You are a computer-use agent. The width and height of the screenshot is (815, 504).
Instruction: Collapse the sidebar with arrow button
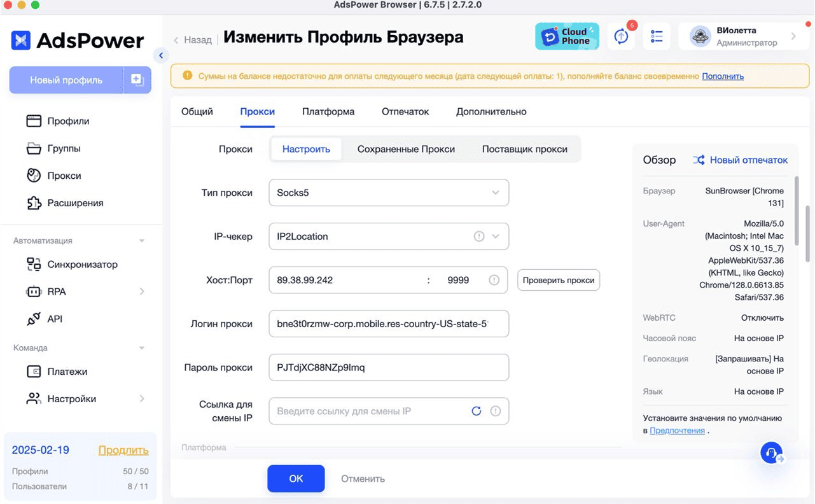(161, 55)
